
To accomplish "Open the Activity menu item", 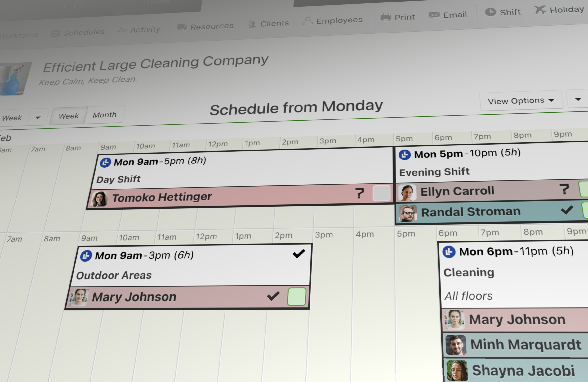I will pos(139,30).
